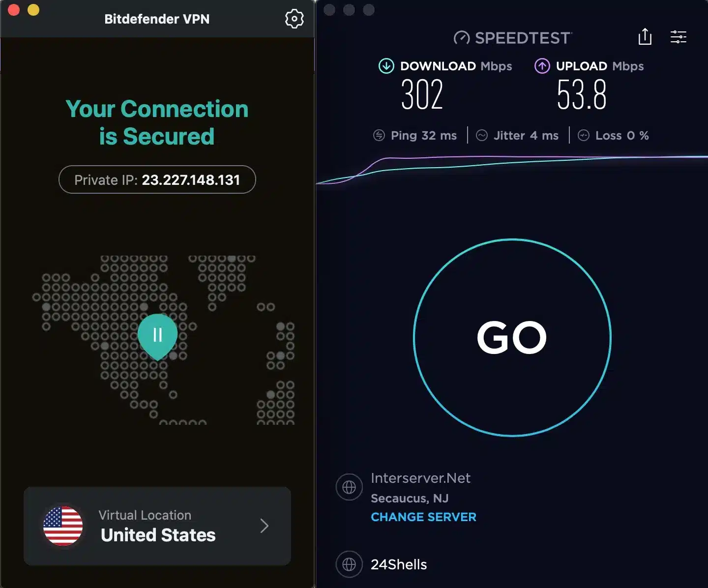The width and height of the screenshot is (708, 588).
Task: Click the packet Loss icon
Action: click(x=584, y=135)
